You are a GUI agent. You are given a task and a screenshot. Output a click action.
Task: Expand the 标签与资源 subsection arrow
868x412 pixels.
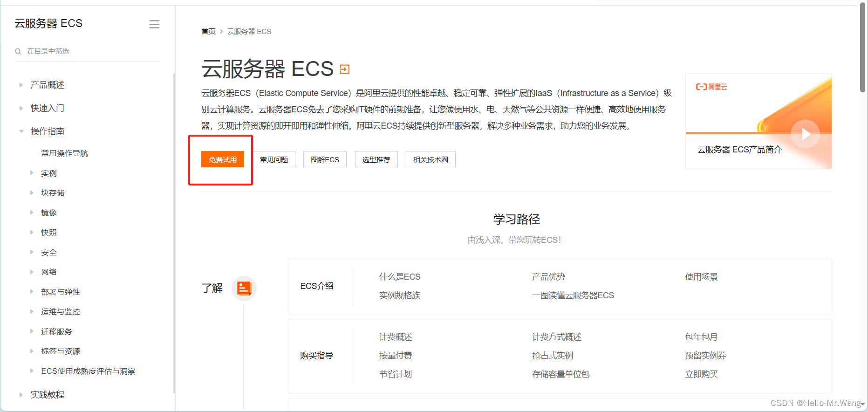click(32, 351)
